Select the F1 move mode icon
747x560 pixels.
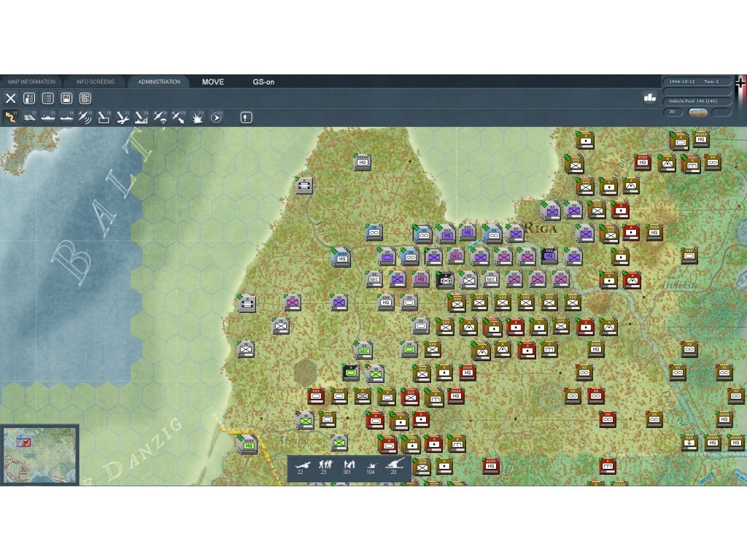coord(11,117)
